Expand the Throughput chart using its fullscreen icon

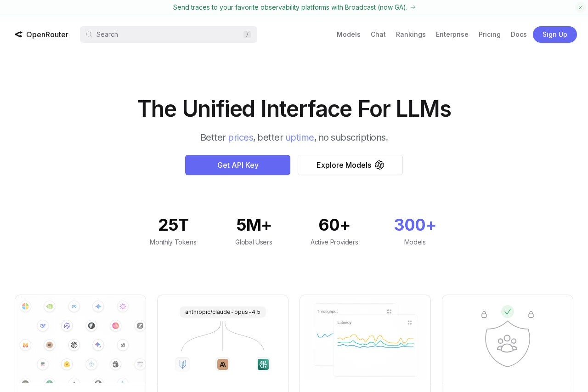click(x=389, y=312)
